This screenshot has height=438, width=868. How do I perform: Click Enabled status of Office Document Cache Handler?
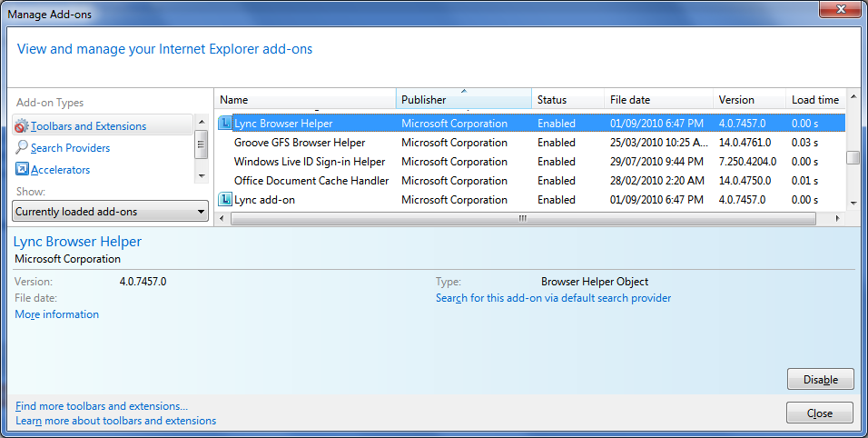tap(557, 181)
